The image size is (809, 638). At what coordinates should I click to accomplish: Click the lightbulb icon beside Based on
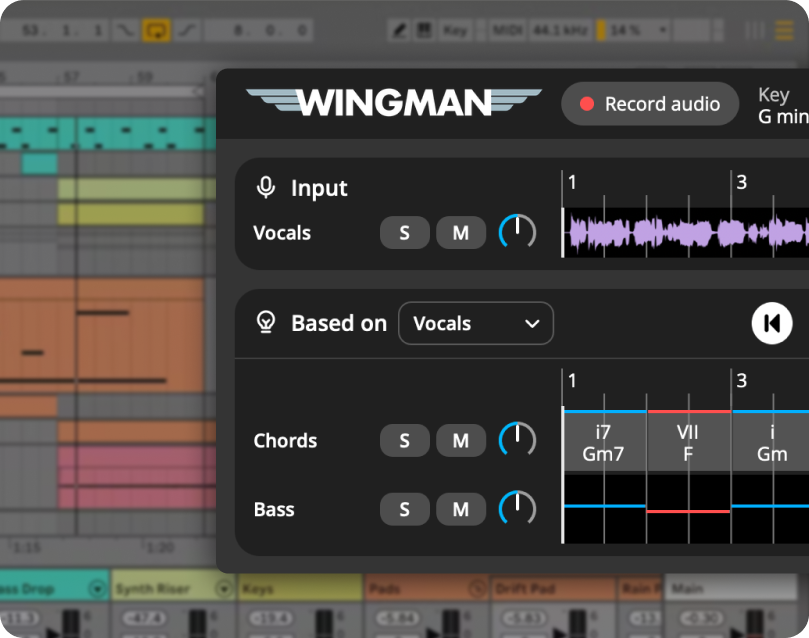pos(266,322)
